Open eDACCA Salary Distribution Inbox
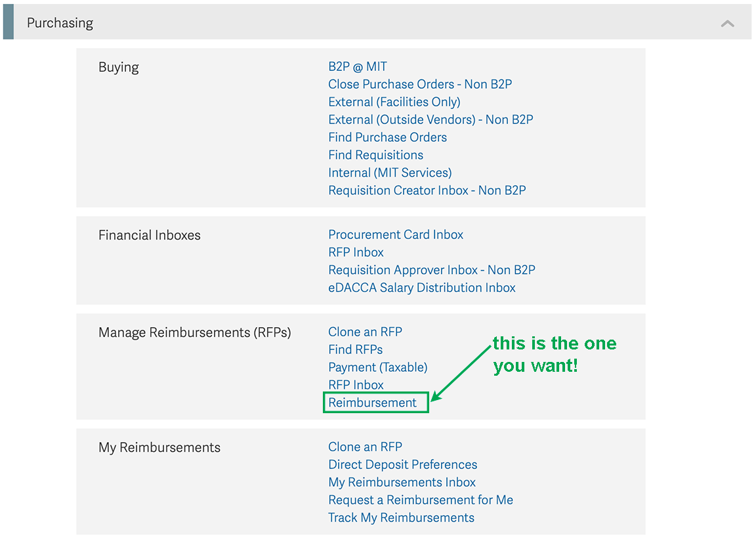 point(422,288)
